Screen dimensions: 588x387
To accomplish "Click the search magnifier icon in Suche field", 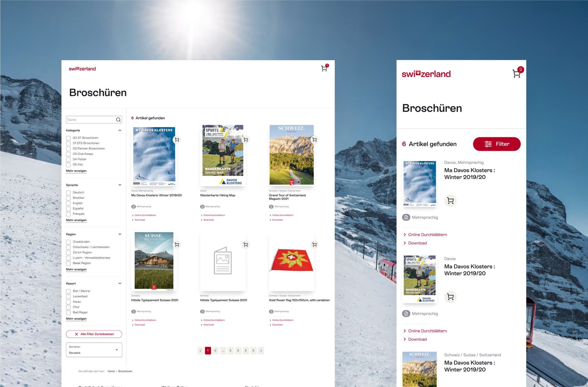I will pyautogui.click(x=118, y=120).
